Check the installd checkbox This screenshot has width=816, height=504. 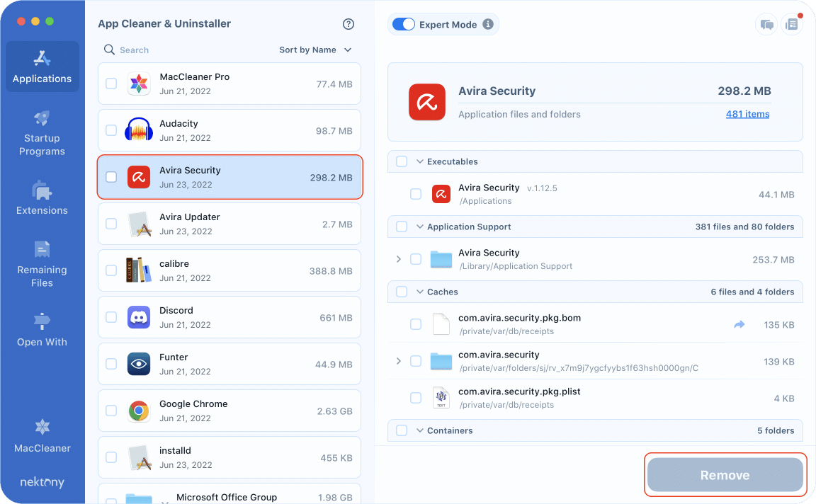(x=111, y=458)
